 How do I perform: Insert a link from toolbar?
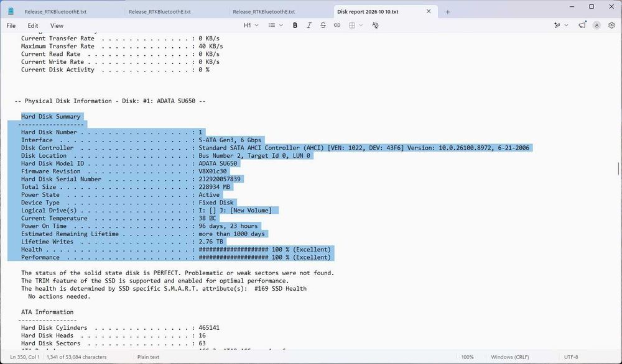point(337,25)
